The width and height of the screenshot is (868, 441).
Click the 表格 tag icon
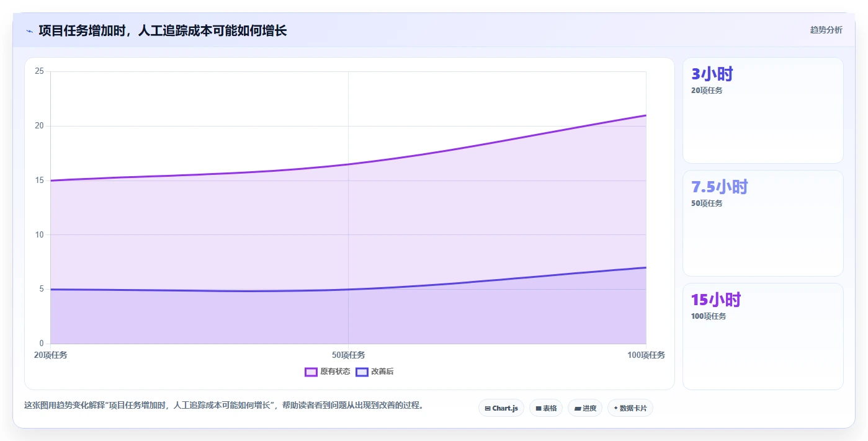coord(539,409)
